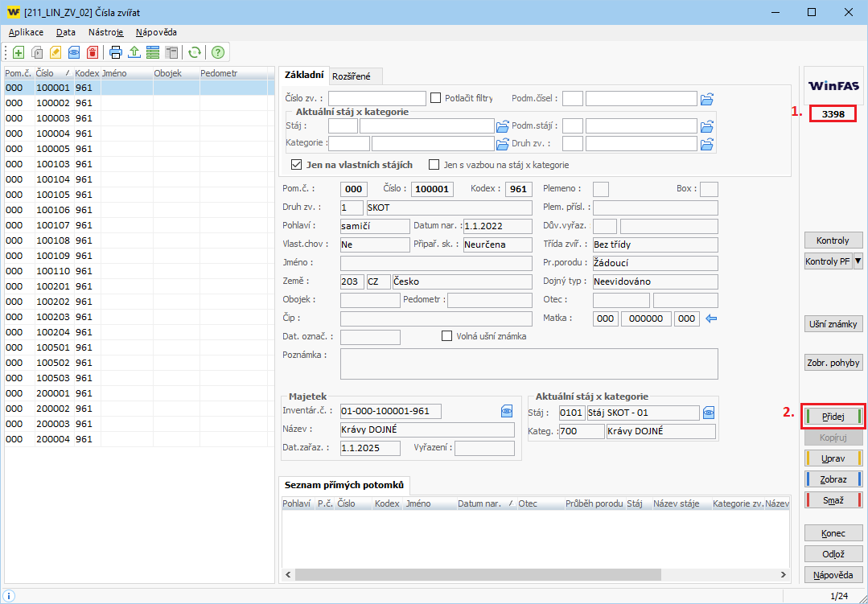This screenshot has width=868, height=604.
Task: Uncheck Jen na vlastních stájích
Action: 297,165
